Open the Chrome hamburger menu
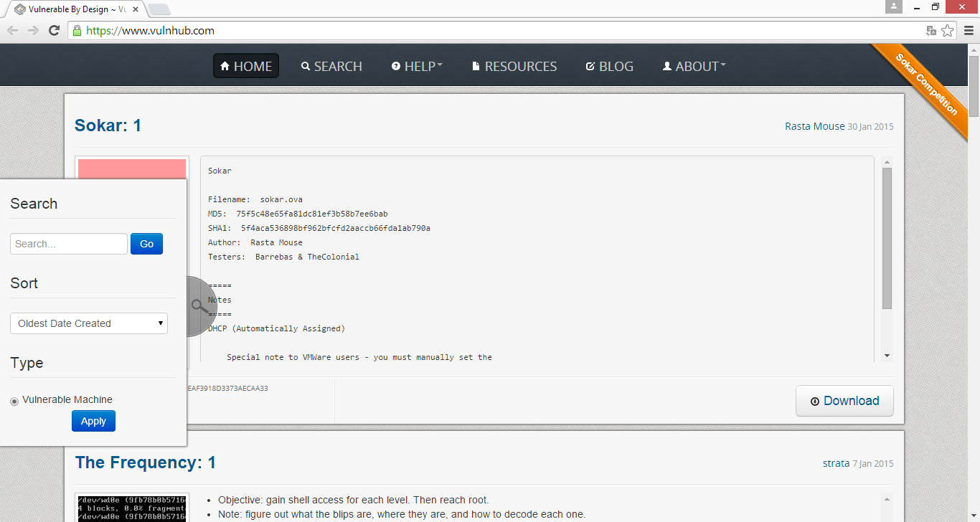 point(969,30)
